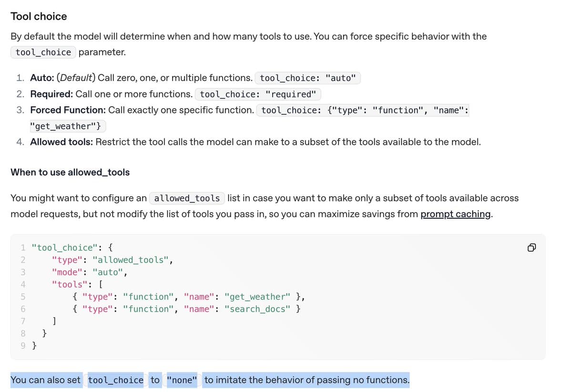Click the "Tool choice" heading
The width and height of the screenshot is (572, 392).
coord(39,16)
